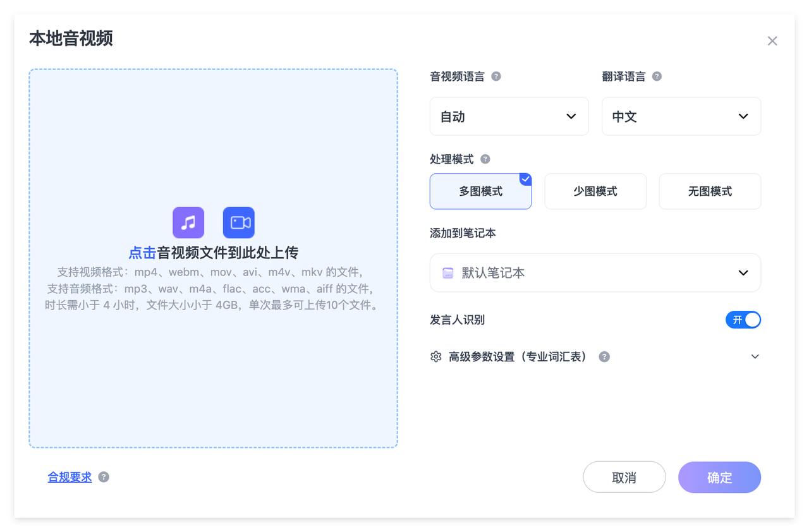Click help icon next to 音视频语言

coord(496,76)
